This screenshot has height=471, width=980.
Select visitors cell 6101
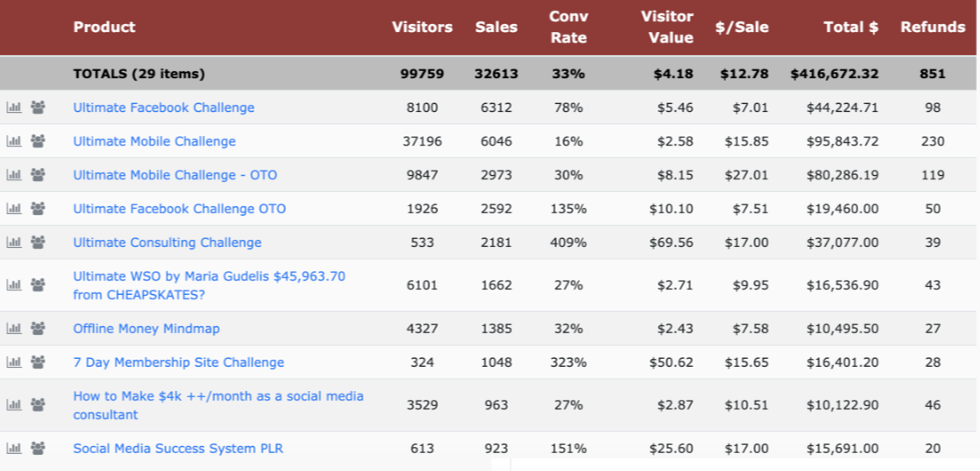(x=423, y=285)
